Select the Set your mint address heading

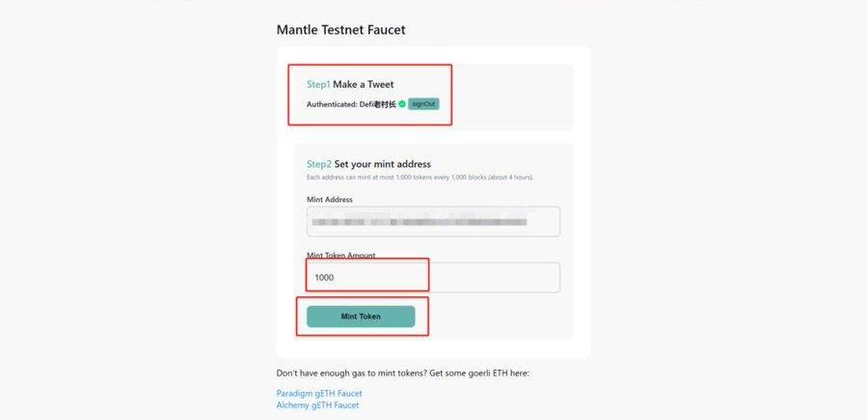tap(383, 164)
